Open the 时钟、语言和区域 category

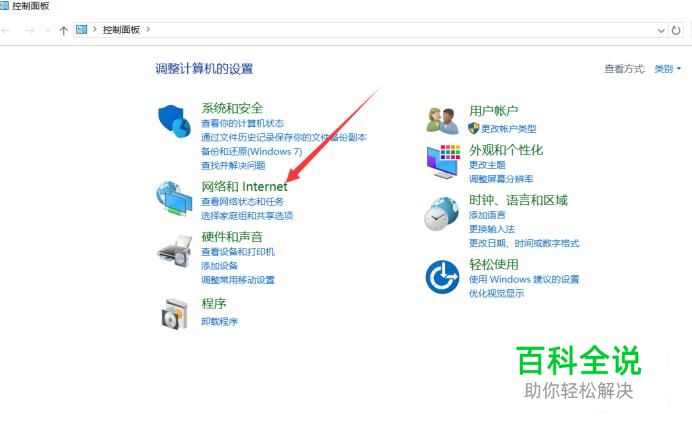518,200
